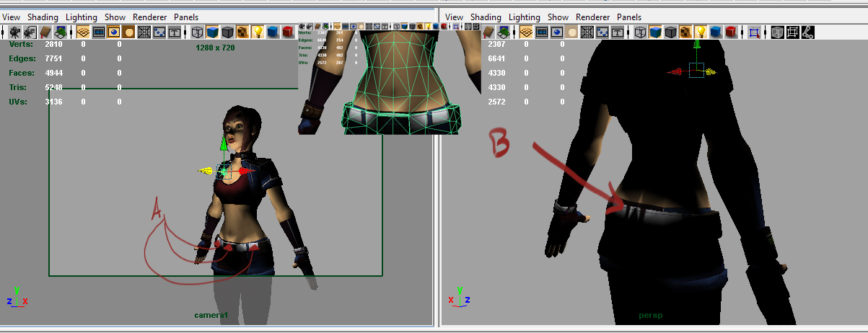Click the yellow manipulator arrow handle
Image resolution: width=868 pixels, height=333 pixels.
coord(206,171)
